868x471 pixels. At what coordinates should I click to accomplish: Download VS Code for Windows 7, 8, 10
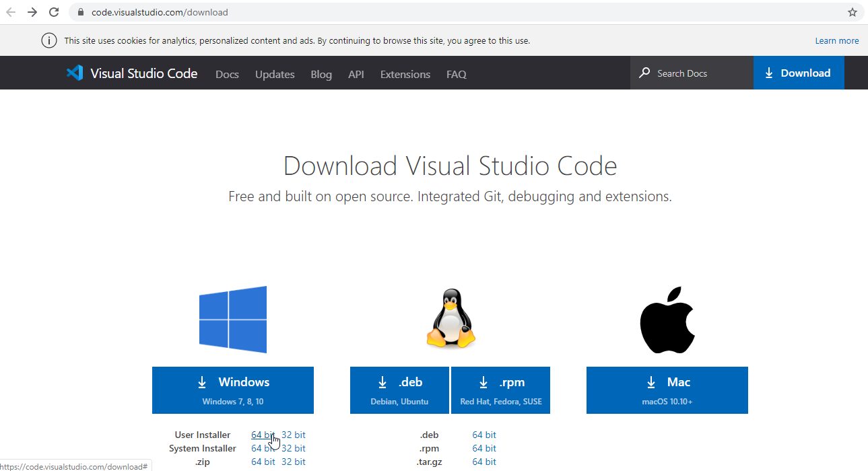coord(233,390)
